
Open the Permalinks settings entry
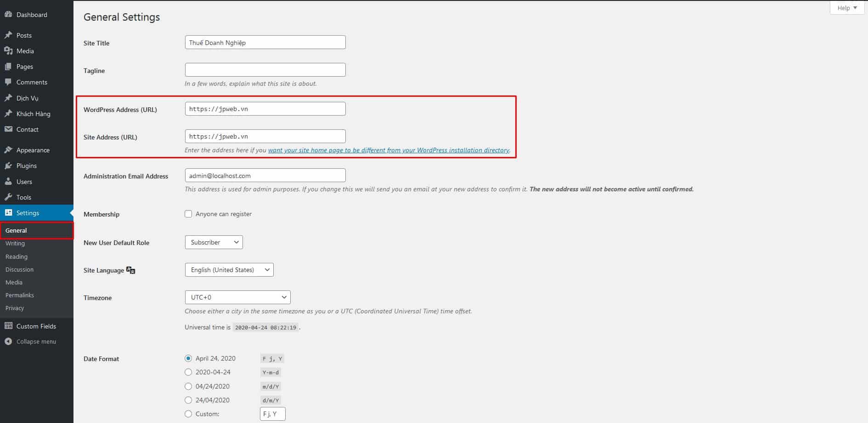19,295
